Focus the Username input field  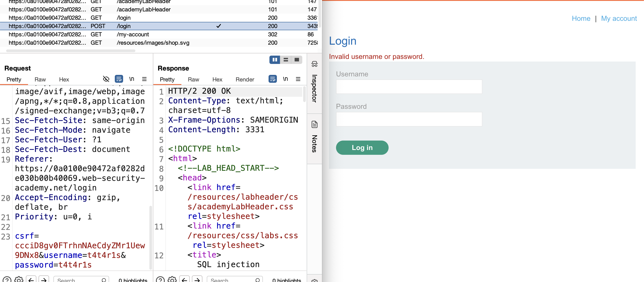pos(409,87)
